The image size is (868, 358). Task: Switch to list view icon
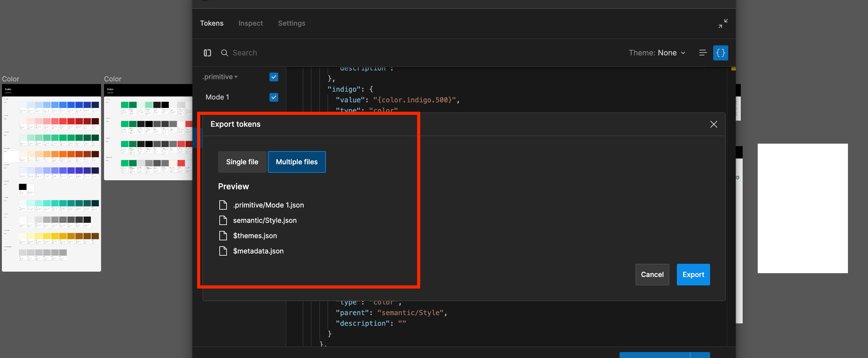(703, 53)
